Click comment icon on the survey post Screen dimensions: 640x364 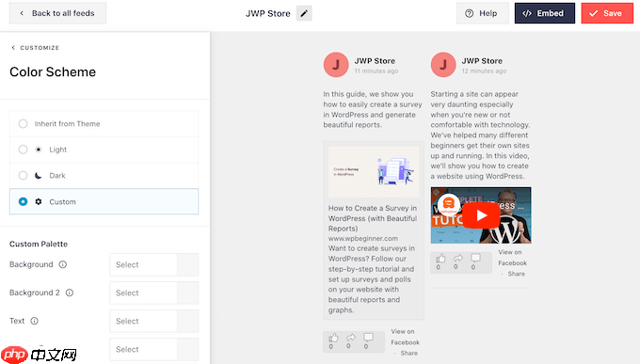click(368, 338)
